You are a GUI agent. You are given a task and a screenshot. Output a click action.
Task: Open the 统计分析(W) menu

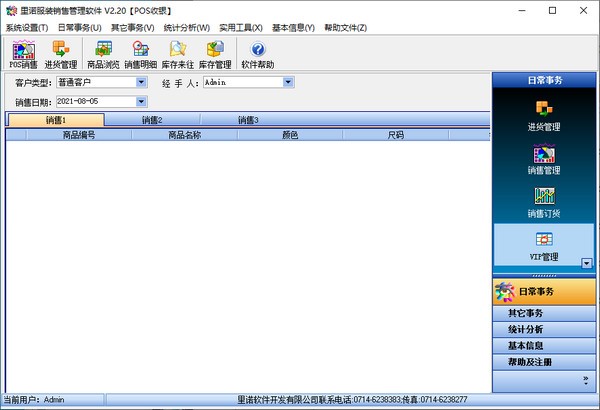click(188, 27)
